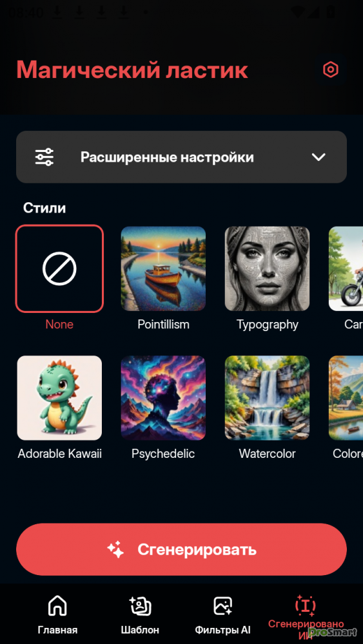Select the None style crossed-circle icon
The height and width of the screenshot is (644, 363).
click(x=59, y=269)
